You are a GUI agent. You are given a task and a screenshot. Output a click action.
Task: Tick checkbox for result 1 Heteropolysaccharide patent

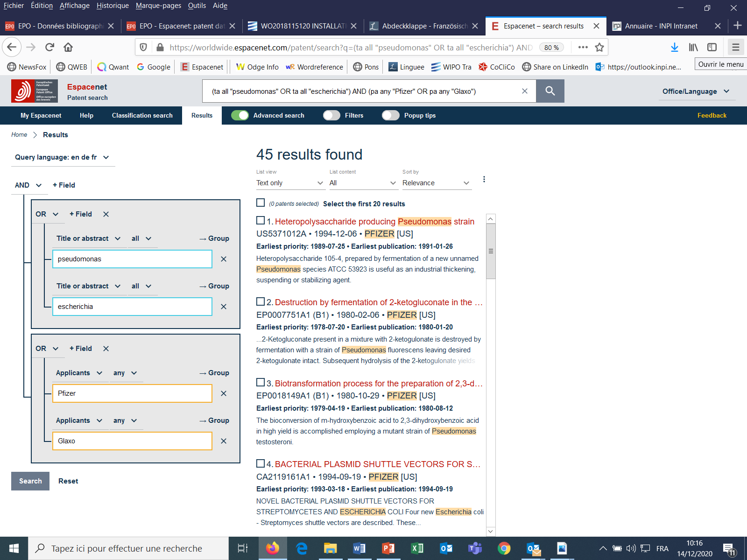[261, 220]
